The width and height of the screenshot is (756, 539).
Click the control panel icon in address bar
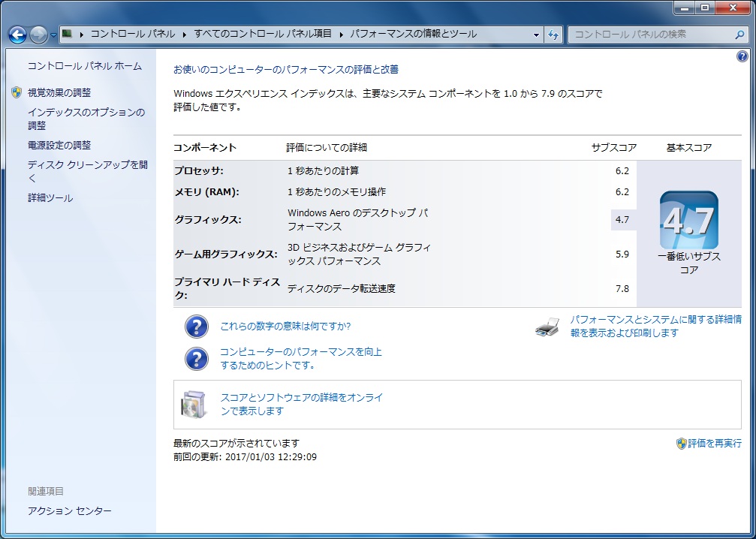coord(68,34)
